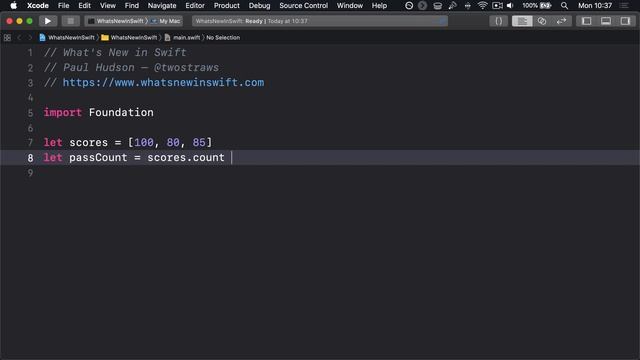The width and height of the screenshot is (640, 360).
Task: Toggle the Debug area panel
Action: 606,21
